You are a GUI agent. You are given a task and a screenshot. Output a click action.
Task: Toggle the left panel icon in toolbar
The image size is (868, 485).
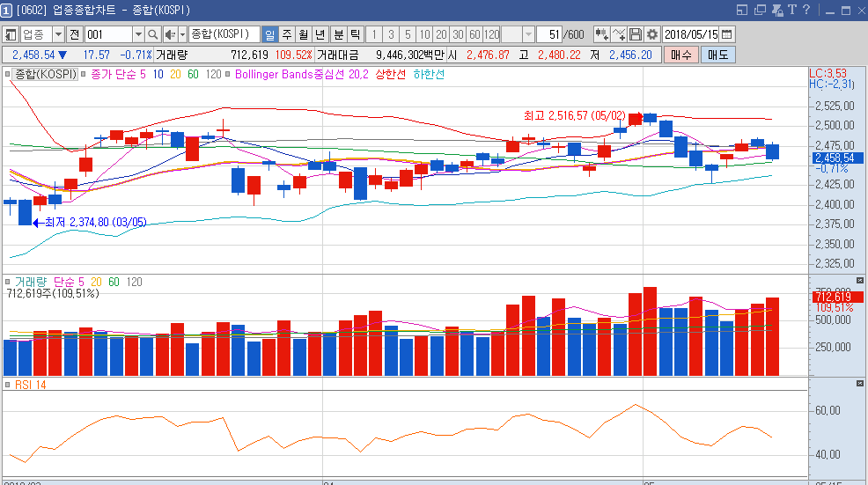[x=11, y=34]
